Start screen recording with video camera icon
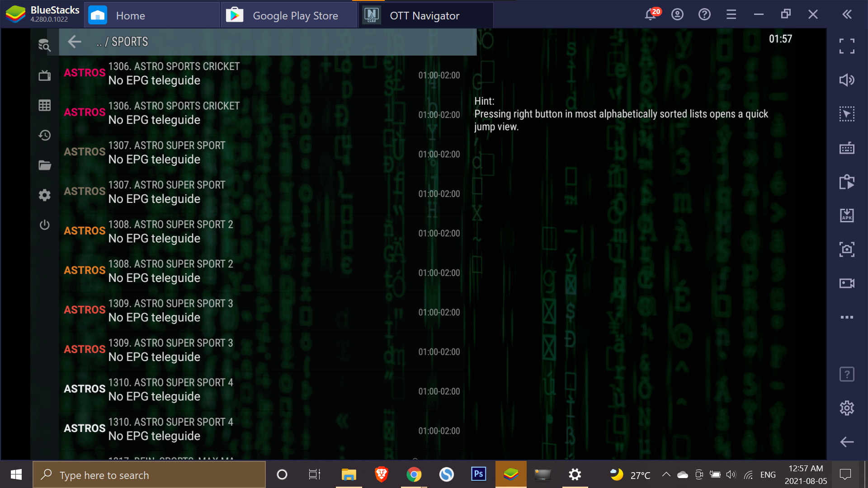This screenshot has width=868, height=488. 847,283
